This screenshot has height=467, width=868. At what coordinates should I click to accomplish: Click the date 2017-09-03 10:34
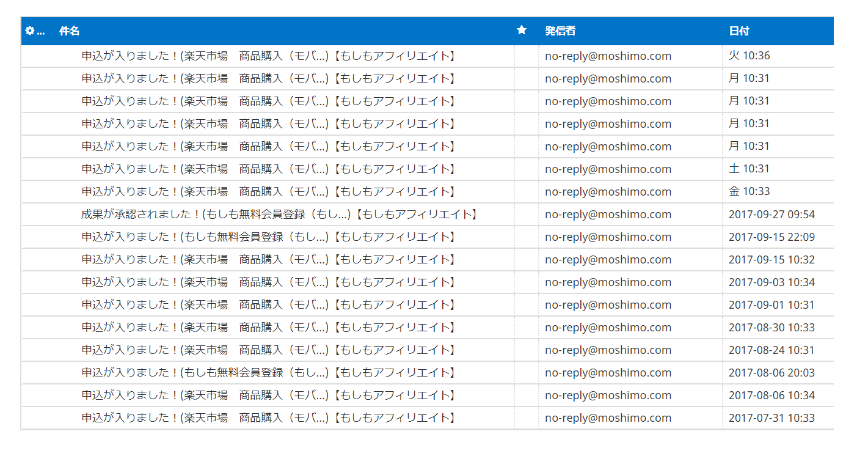(x=771, y=282)
